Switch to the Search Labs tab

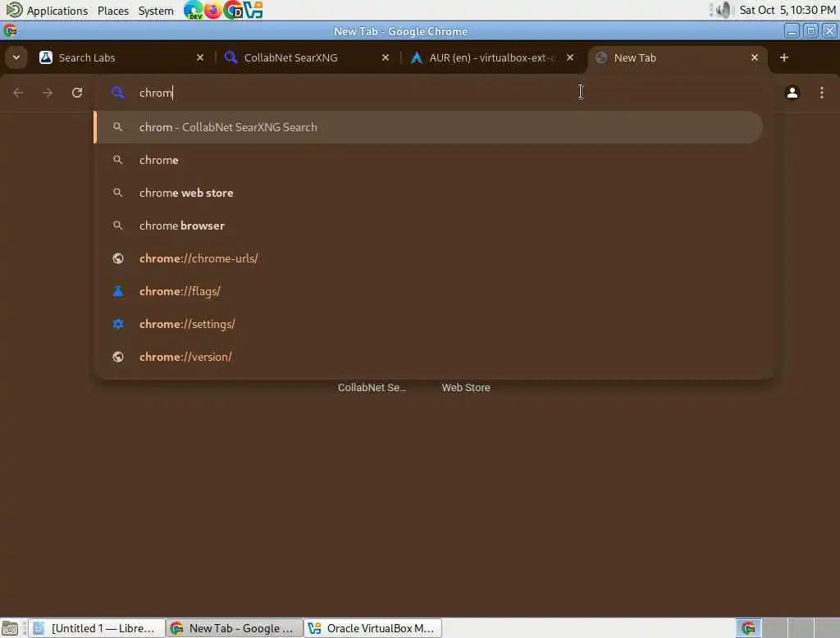(x=122, y=57)
